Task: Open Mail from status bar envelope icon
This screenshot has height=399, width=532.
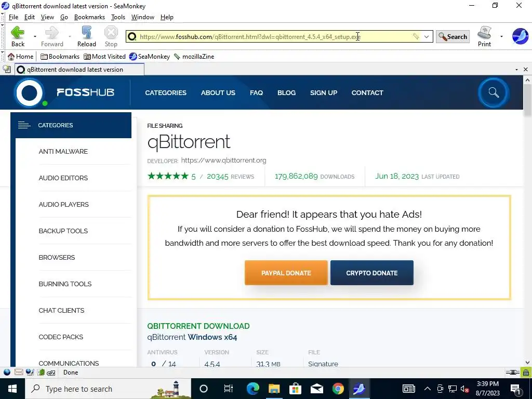Action: (x=19, y=373)
